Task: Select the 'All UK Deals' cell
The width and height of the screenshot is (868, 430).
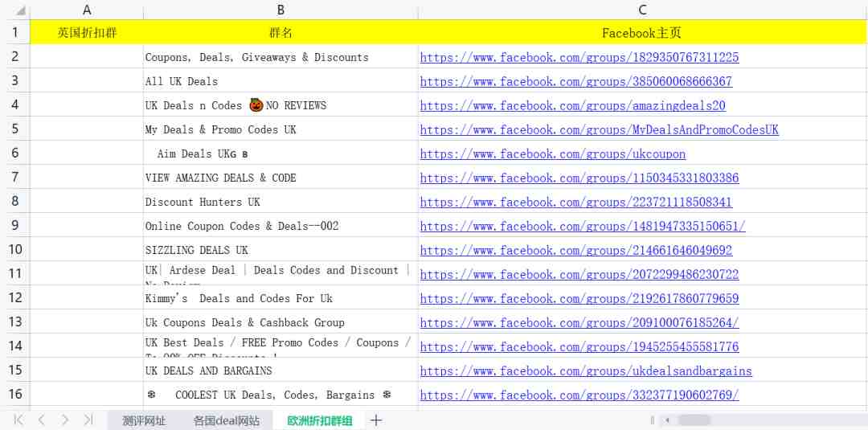Action: click(280, 81)
